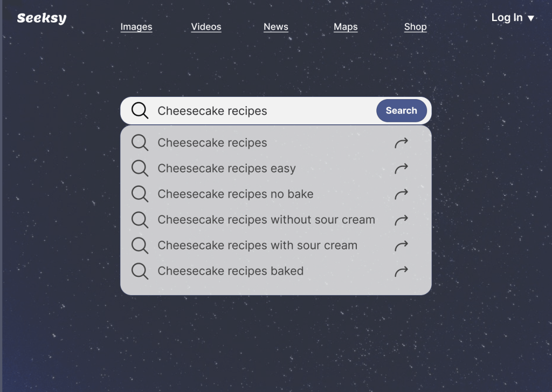
Task: Open the Shop page
Action: (x=415, y=27)
